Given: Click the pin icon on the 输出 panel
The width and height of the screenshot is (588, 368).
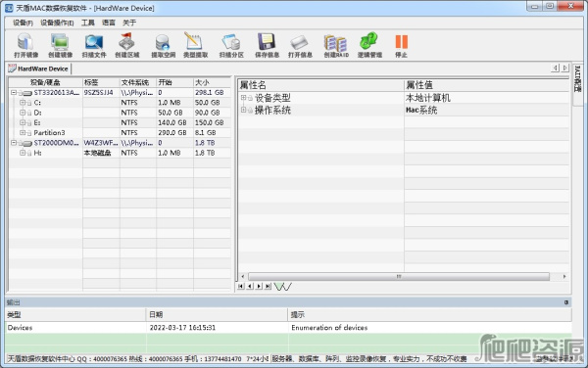Looking at the screenshot, I should click(566, 302).
